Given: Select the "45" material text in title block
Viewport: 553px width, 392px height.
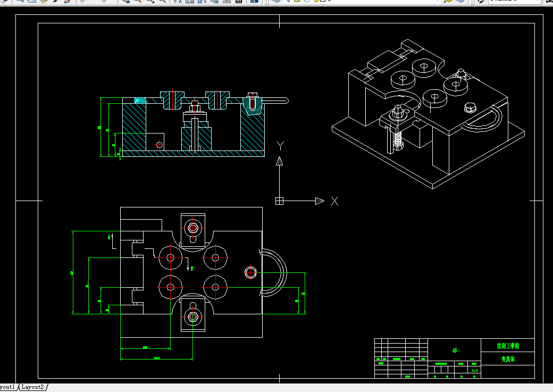Looking at the screenshot, I should (455, 351).
